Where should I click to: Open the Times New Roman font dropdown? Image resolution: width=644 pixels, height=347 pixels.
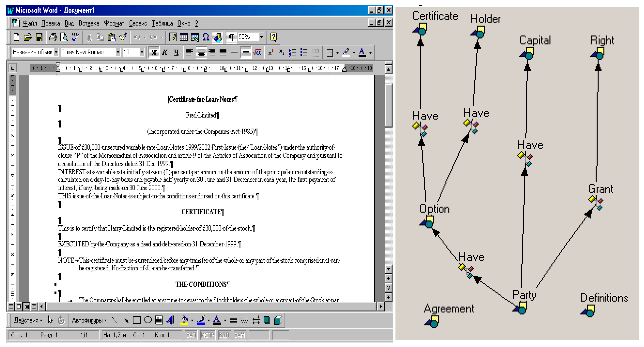(118, 52)
